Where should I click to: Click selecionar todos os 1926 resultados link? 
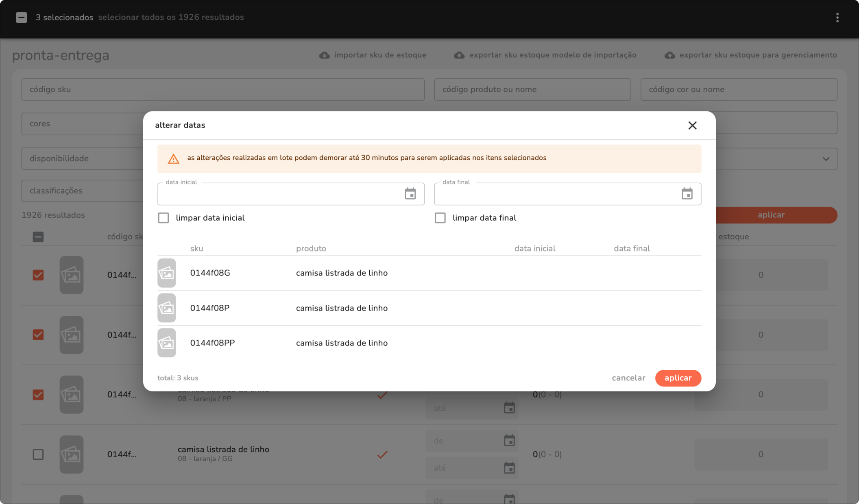click(171, 17)
